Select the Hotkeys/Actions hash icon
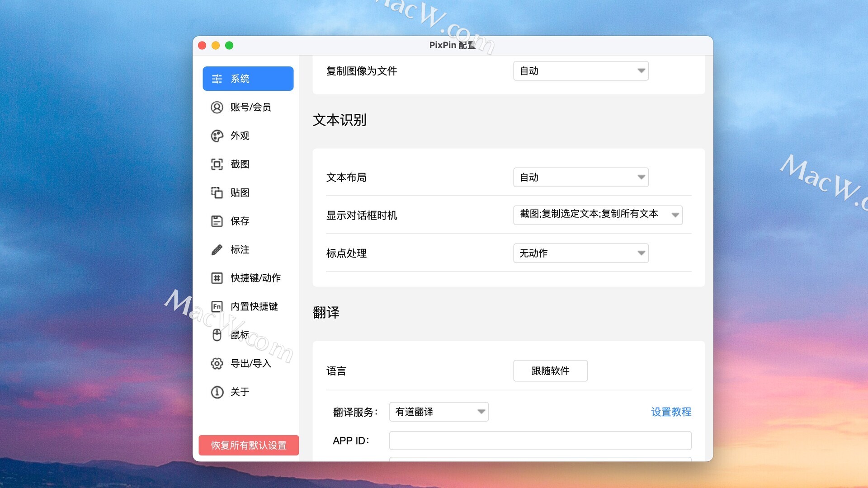 (217, 278)
